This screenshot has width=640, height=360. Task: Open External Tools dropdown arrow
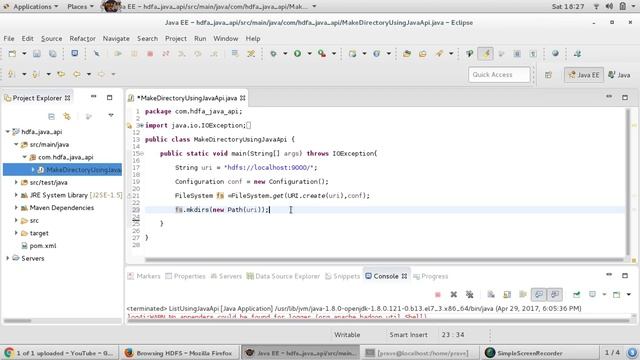[x=334, y=53]
